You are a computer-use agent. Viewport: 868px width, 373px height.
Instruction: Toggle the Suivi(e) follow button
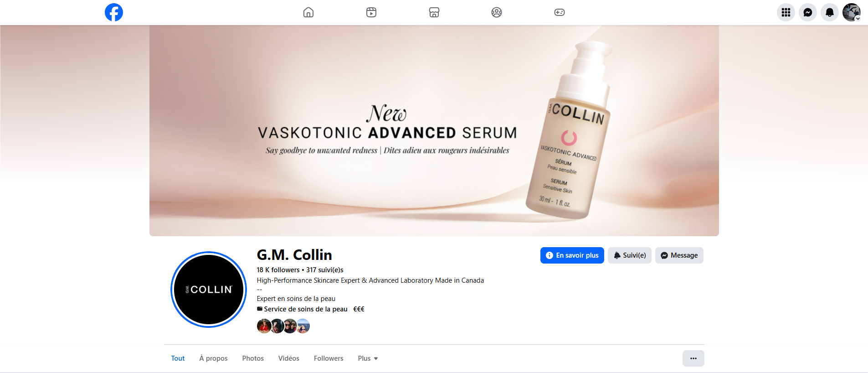click(630, 255)
